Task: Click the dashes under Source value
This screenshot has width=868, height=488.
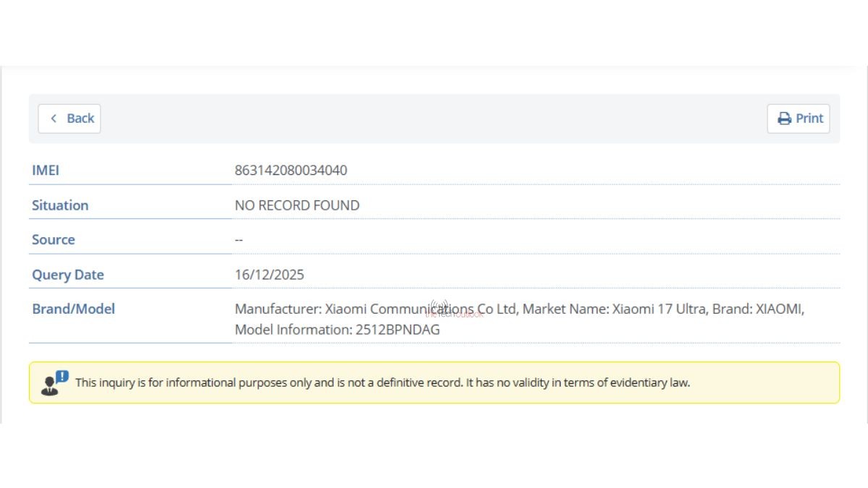Action: tap(238, 239)
